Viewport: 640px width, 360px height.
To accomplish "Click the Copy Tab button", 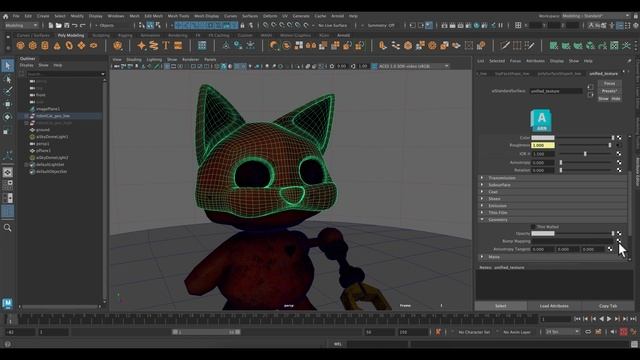I will pos(608,306).
